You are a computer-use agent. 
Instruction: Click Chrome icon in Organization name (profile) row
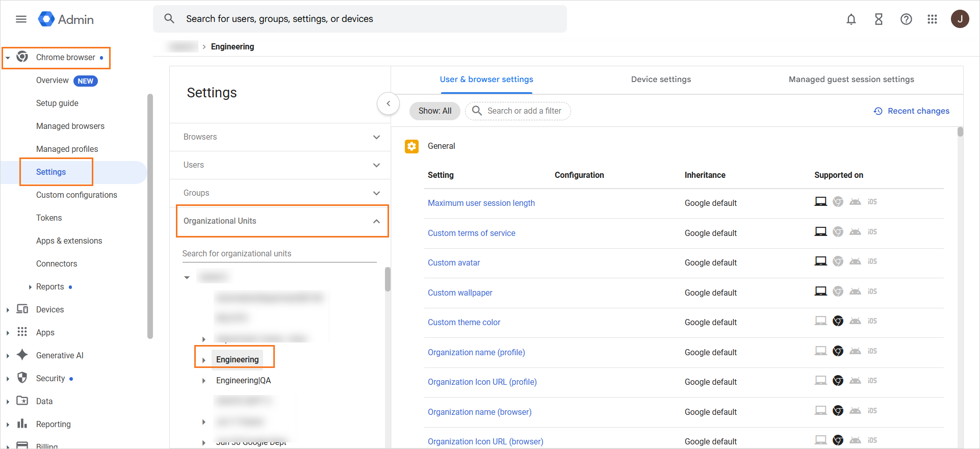point(838,351)
